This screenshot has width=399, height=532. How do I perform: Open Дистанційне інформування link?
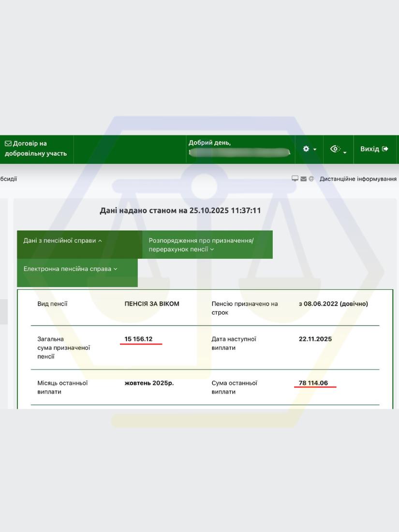coord(358,179)
